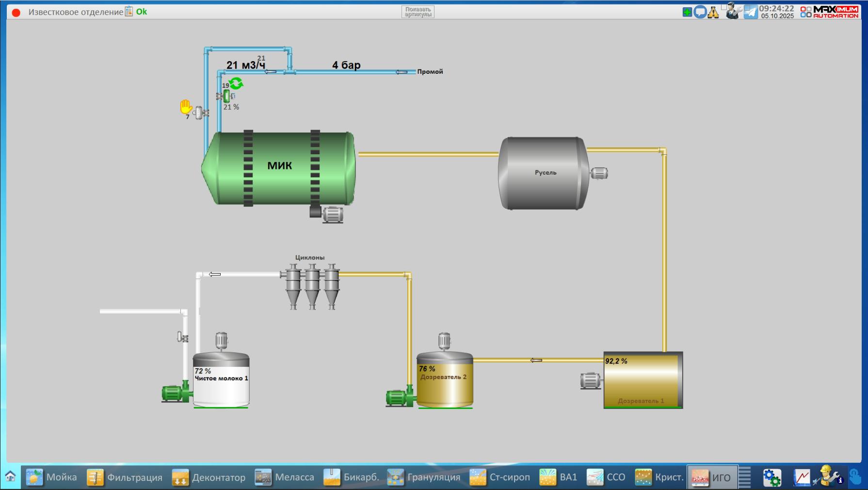Open the trend chart icon
The height and width of the screenshot is (490, 868).
point(802,477)
